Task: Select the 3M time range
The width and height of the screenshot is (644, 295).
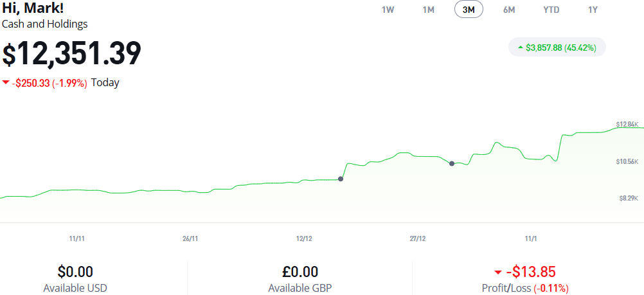Action: click(469, 10)
